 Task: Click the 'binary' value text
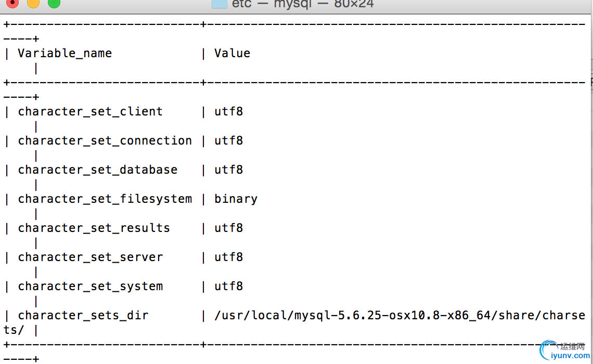(236, 199)
